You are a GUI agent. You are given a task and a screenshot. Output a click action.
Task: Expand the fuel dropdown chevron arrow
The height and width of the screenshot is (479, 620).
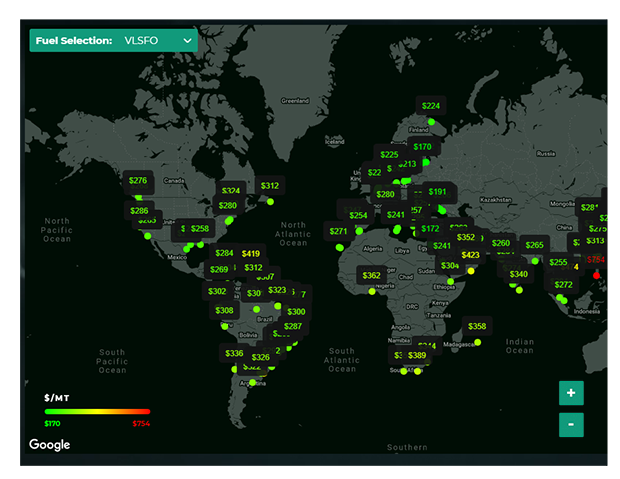point(187,41)
